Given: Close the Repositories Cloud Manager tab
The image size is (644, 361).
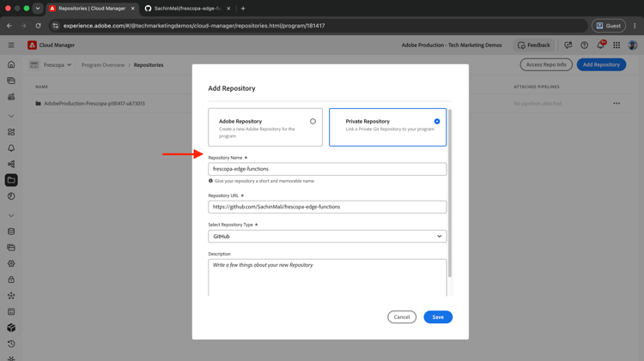Looking at the screenshot, I should [132, 9].
